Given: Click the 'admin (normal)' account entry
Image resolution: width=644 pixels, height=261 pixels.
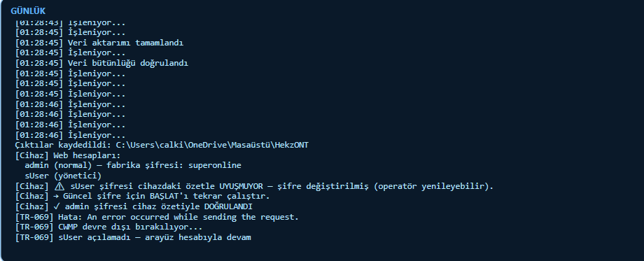Looking at the screenshot, I should coord(58,165).
